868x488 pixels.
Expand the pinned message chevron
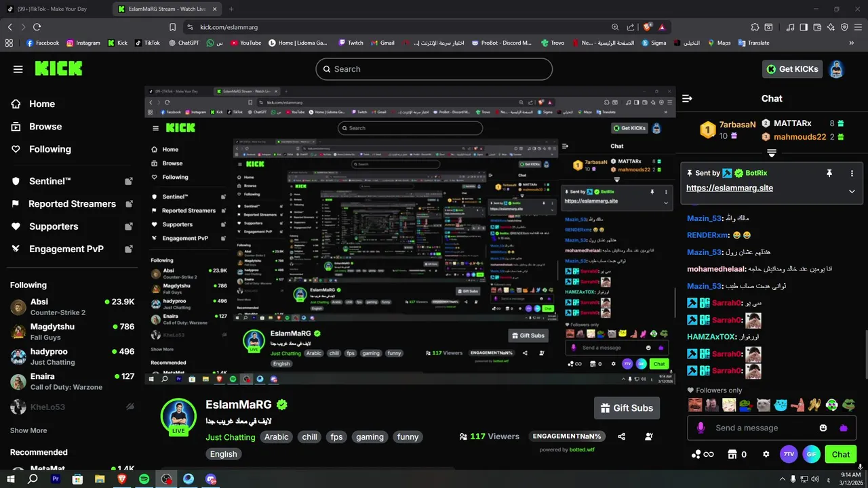[x=852, y=191]
